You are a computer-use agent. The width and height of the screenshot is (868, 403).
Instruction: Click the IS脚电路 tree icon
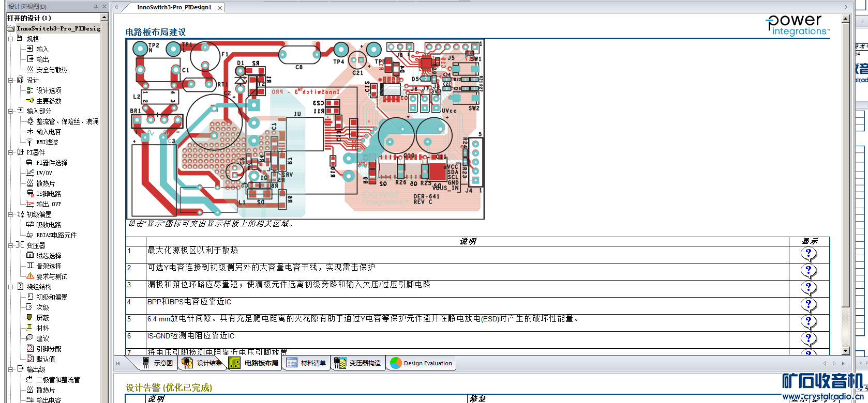30,193
